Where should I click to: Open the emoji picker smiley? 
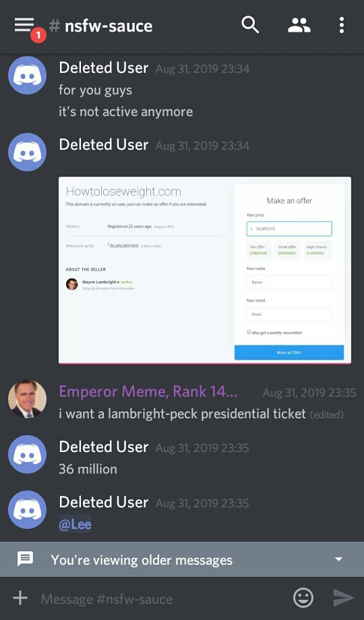click(x=303, y=598)
